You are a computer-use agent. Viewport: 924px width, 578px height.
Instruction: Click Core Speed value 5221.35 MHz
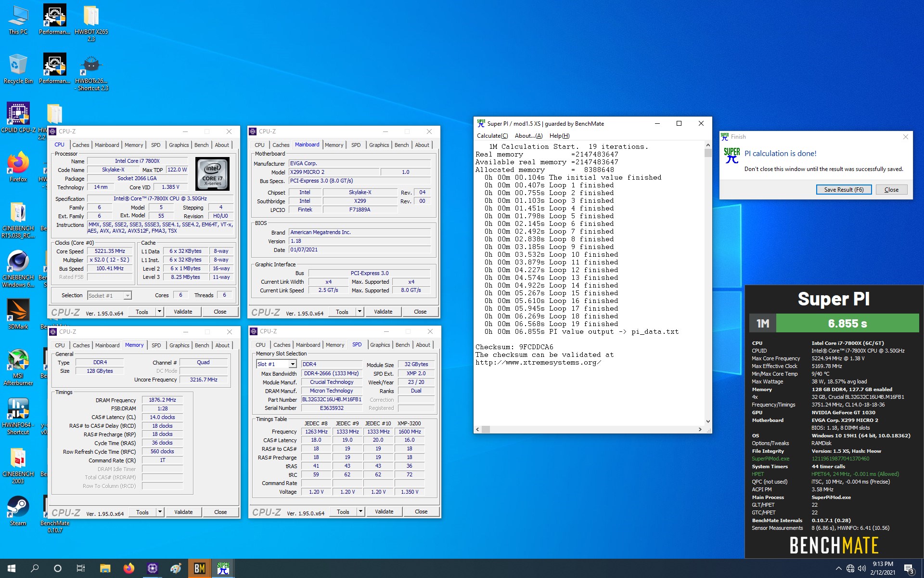point(110,251)
